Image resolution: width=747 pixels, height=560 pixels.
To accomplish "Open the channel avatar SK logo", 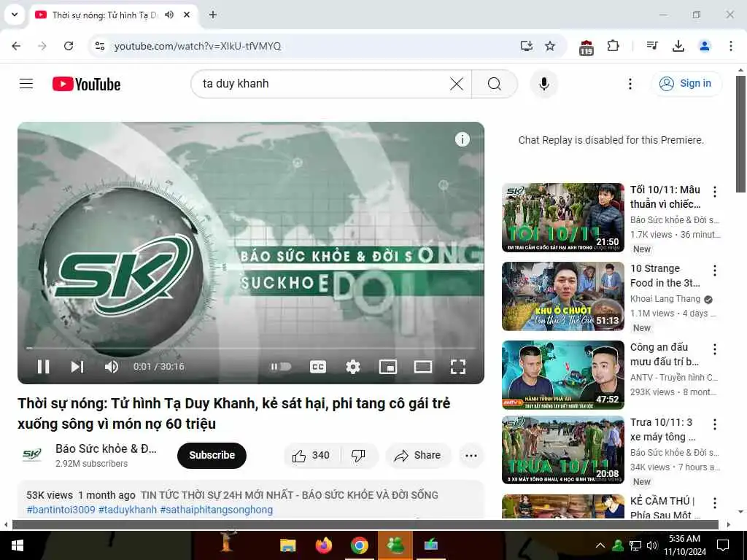I will [32, 455].
